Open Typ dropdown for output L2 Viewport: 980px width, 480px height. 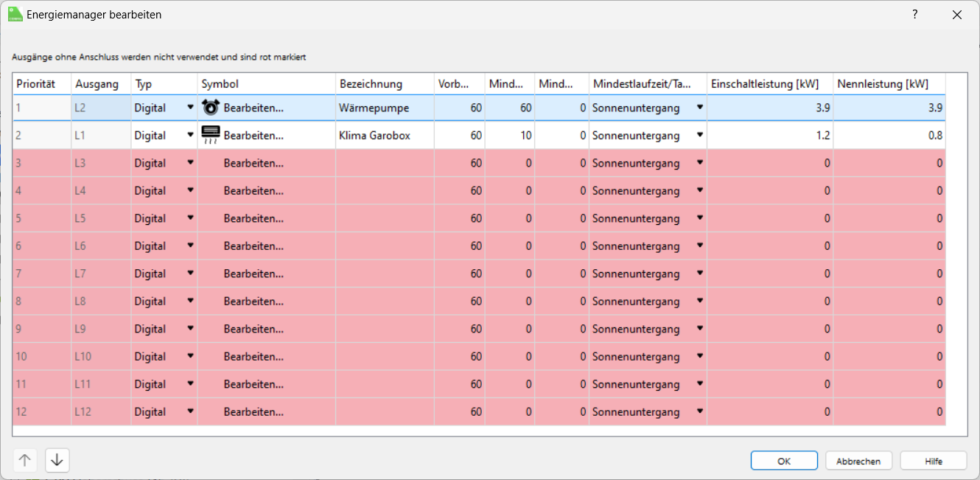click(191, 108)
